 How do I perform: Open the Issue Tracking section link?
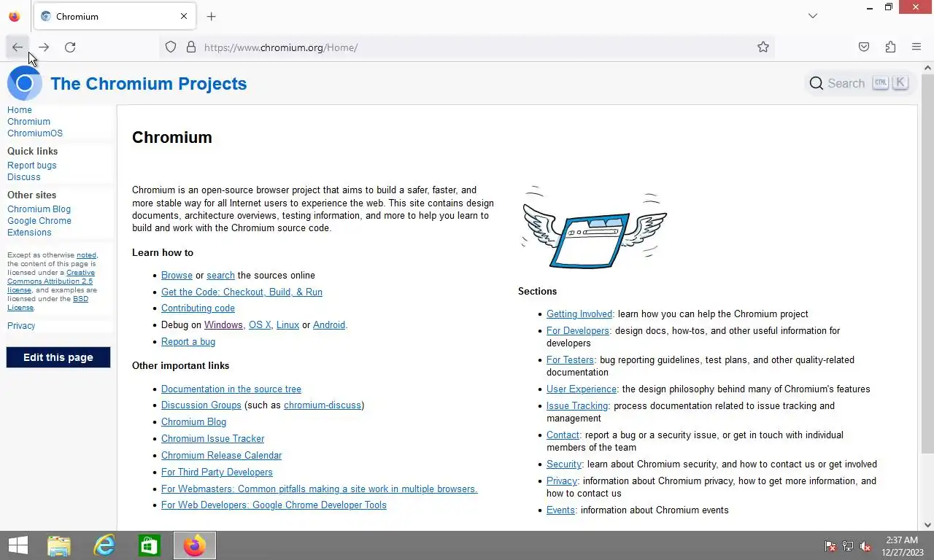[577, 406]
